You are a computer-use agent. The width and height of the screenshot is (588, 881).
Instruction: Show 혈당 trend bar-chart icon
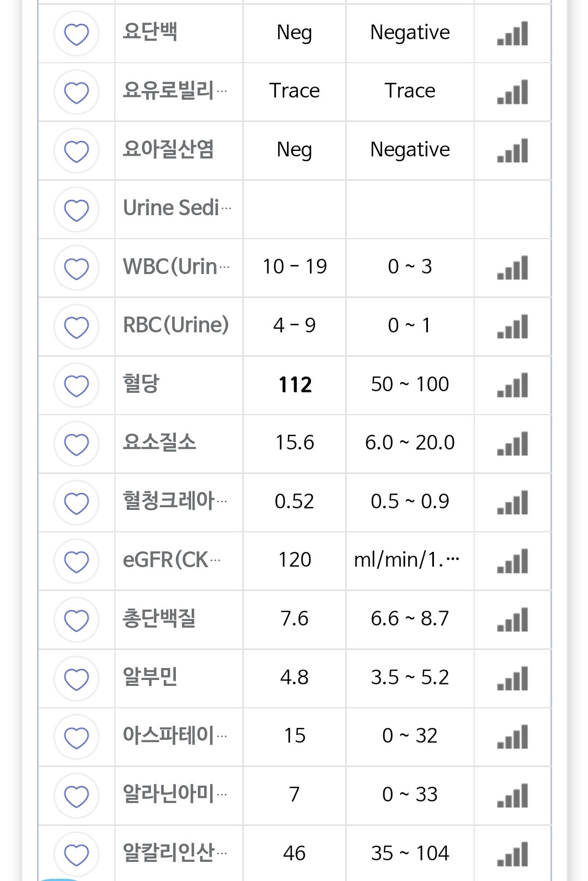point(512,385)
